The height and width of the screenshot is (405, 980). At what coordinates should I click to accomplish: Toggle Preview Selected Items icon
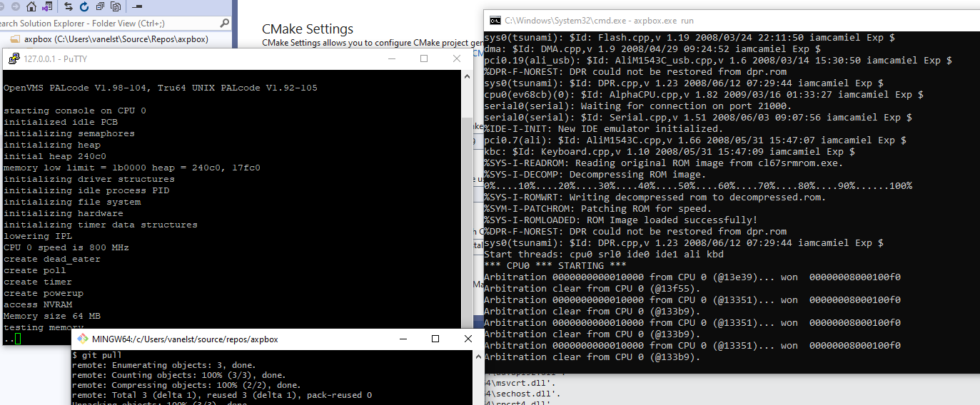tap(137, 6)
